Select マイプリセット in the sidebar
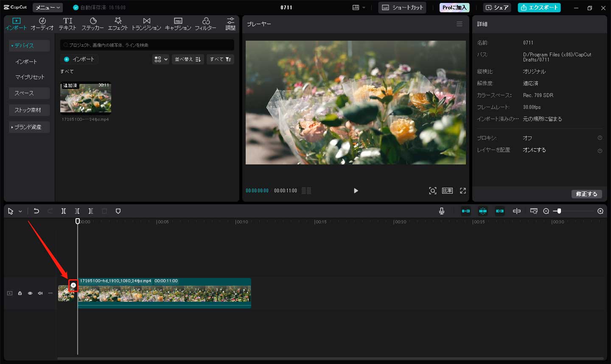 (30, 77)
